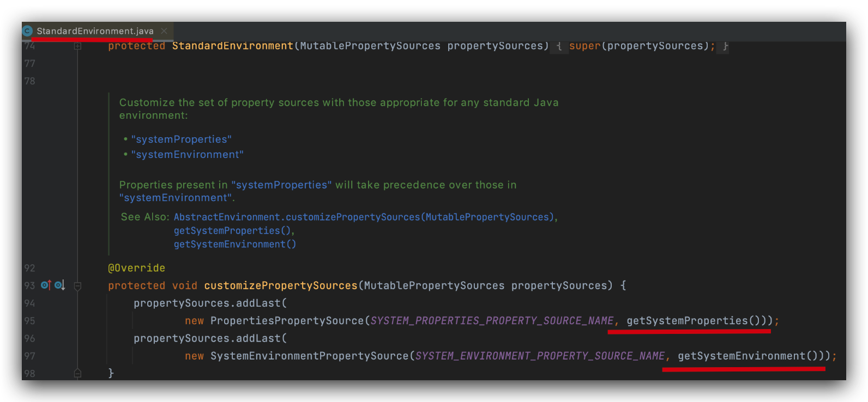Click propertySources.addLast( on line 94
Viewport: 868px width, 402px height.
[x=210, y=303]
